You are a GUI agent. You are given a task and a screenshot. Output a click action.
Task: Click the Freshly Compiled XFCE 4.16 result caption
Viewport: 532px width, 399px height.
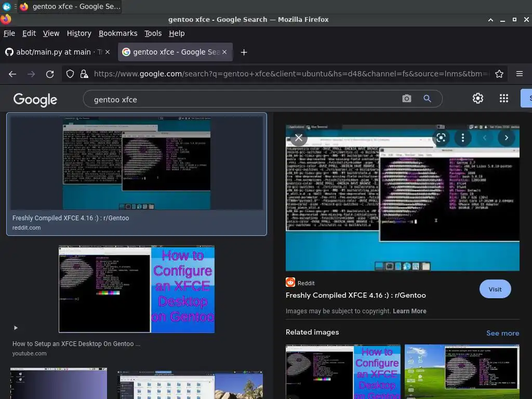click(71, 218)
